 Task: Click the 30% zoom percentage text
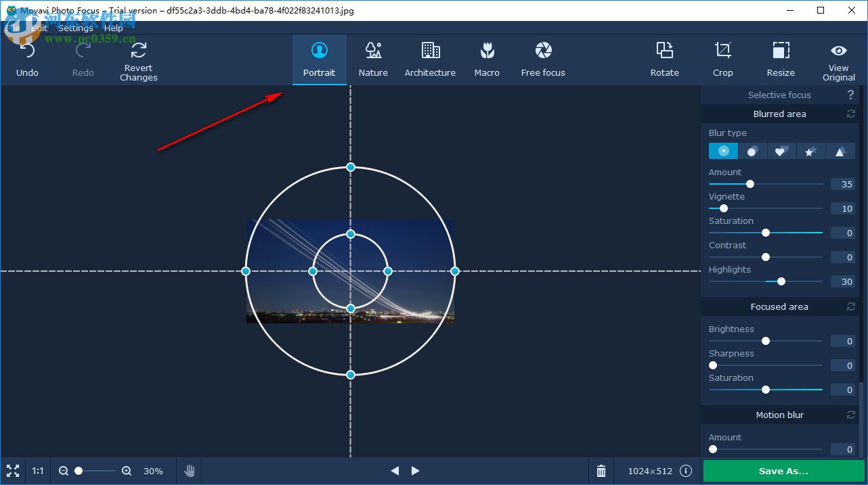click(153, 471)
